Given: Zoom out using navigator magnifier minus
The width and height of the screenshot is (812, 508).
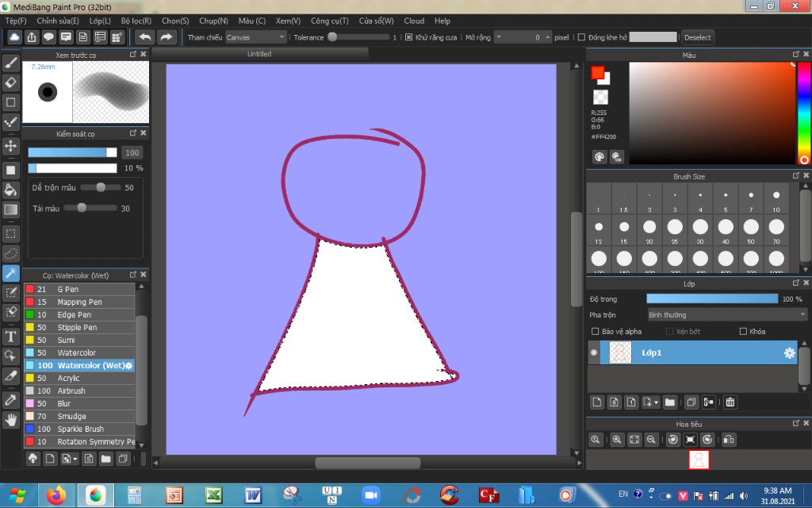Looking at the screenshot, I should 652,440.
